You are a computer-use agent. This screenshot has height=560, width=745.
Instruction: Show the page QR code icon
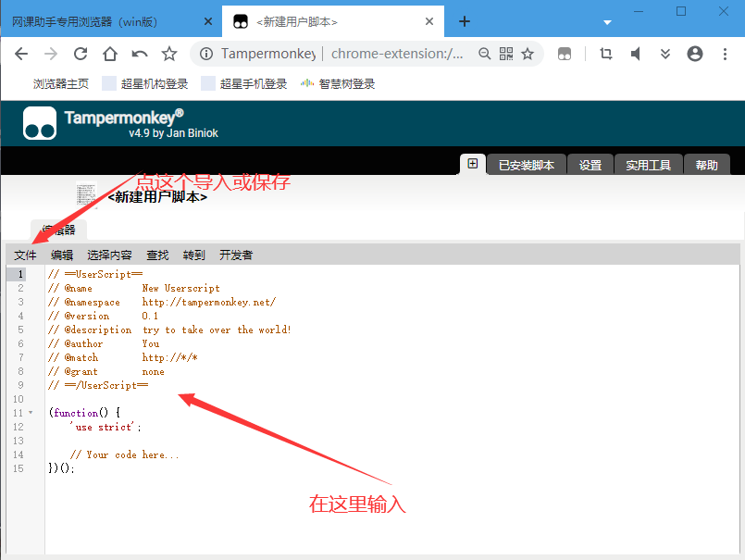click(506, 54)
